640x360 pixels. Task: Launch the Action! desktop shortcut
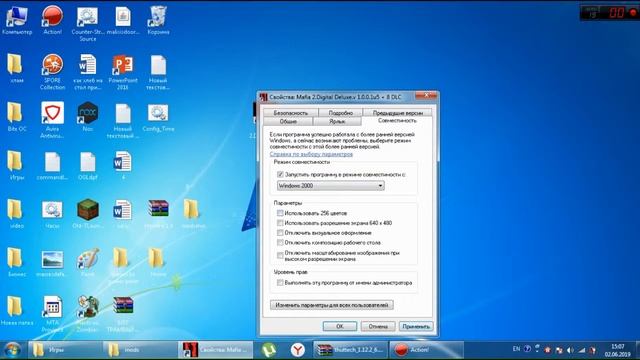tap(52, 20)
